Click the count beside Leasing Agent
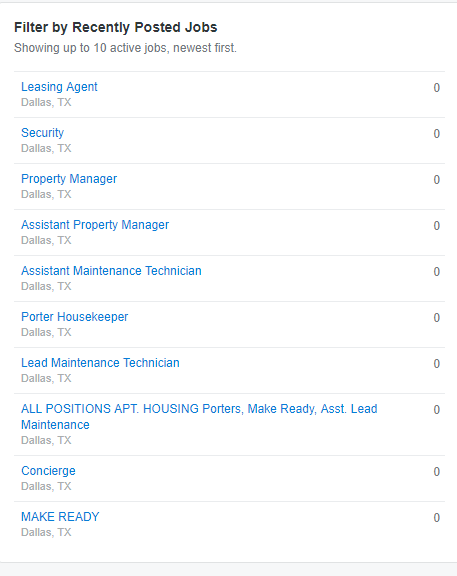Viewport: 457px width, 576px height. tap(436, 88)
